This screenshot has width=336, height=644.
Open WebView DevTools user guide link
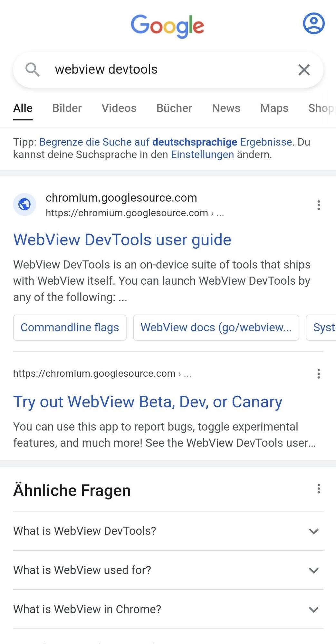point(122,240)
